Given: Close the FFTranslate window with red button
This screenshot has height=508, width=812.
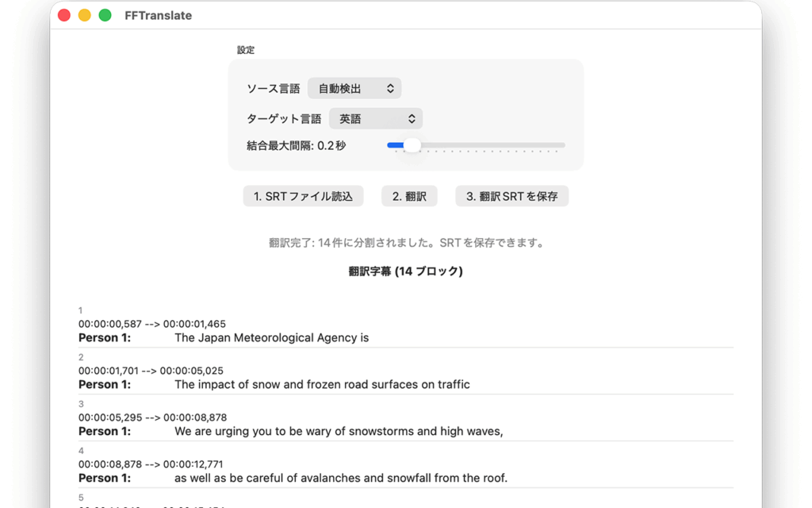Looking at the screenshot, I should click(x=64, y=15).
